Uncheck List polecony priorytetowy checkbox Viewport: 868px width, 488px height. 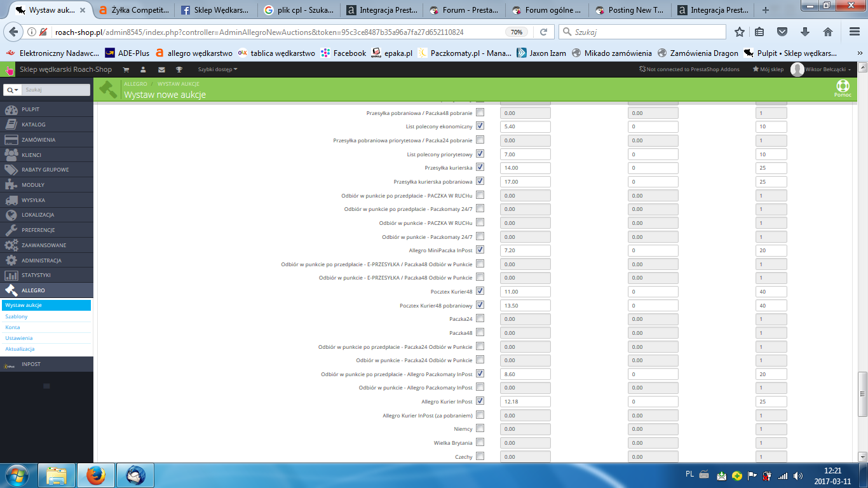point(480,153)
